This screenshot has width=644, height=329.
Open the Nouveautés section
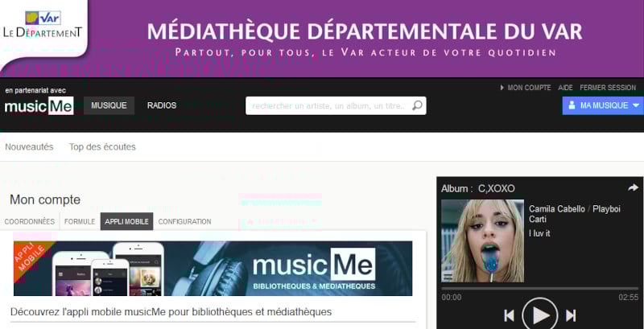(x=29, y=147)
